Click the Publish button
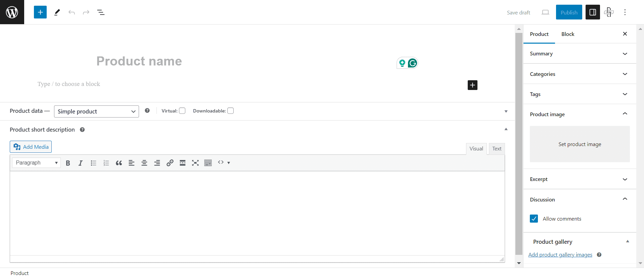 (x=569, y=12)
